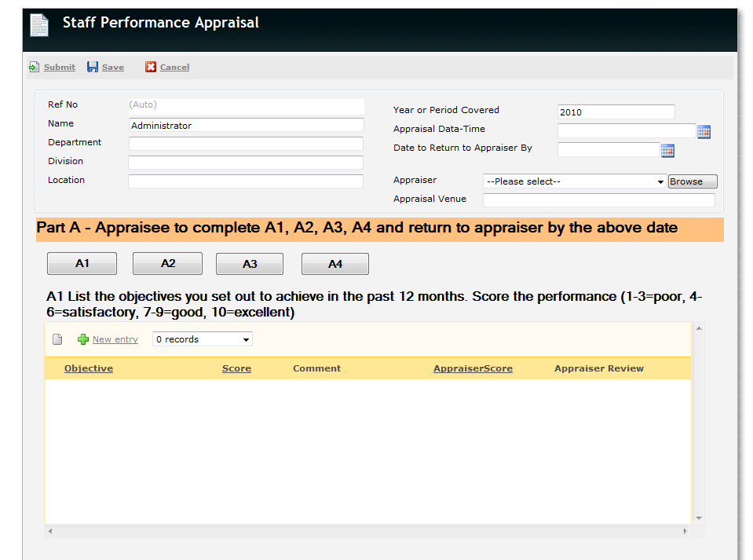Click the horizontal scroll left arrow
This screenshot has width=753, height=560.
[x=50, y=531]
